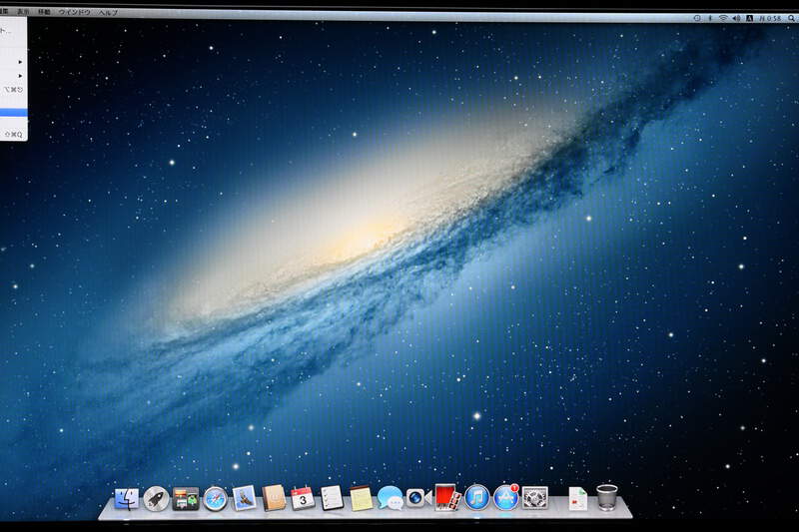Open Contacts brown book icon
799x532 pixels.
click(x=274, y=498)
